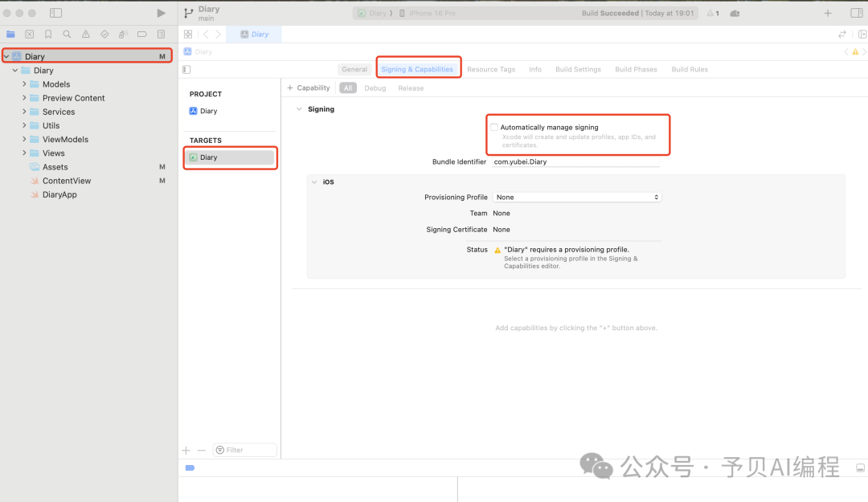This screenshot has height=502, width=868.
Task: Show the Bookmark navigator
Action: pos(48,35)
